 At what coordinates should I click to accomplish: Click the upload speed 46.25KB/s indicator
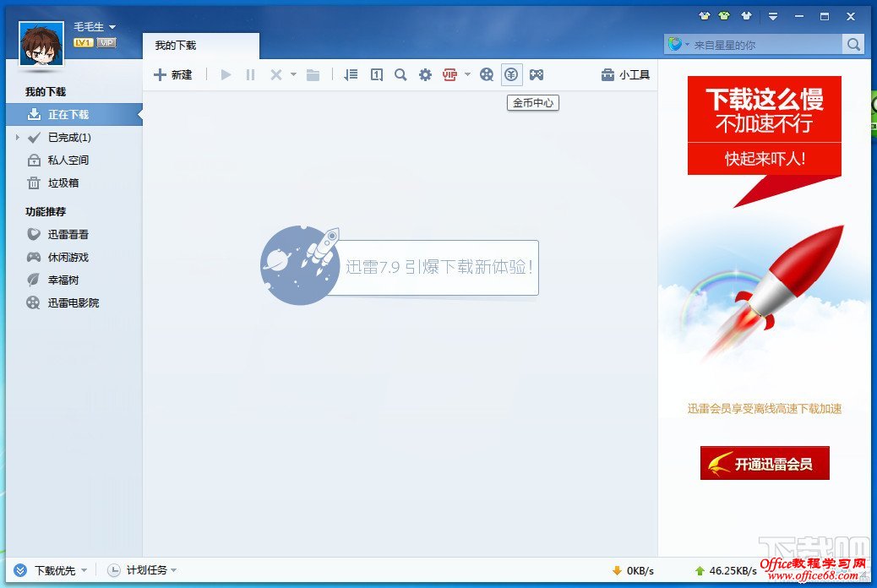(x=726, y=570)
